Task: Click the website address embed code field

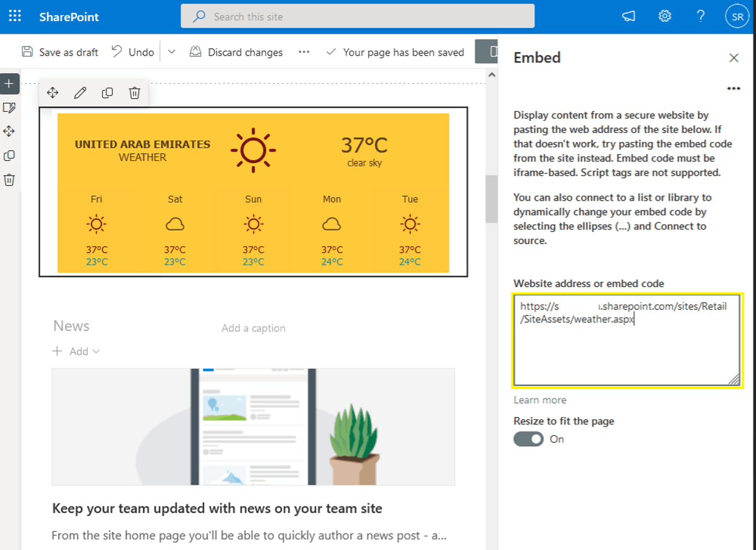Action: coord(627,338)
